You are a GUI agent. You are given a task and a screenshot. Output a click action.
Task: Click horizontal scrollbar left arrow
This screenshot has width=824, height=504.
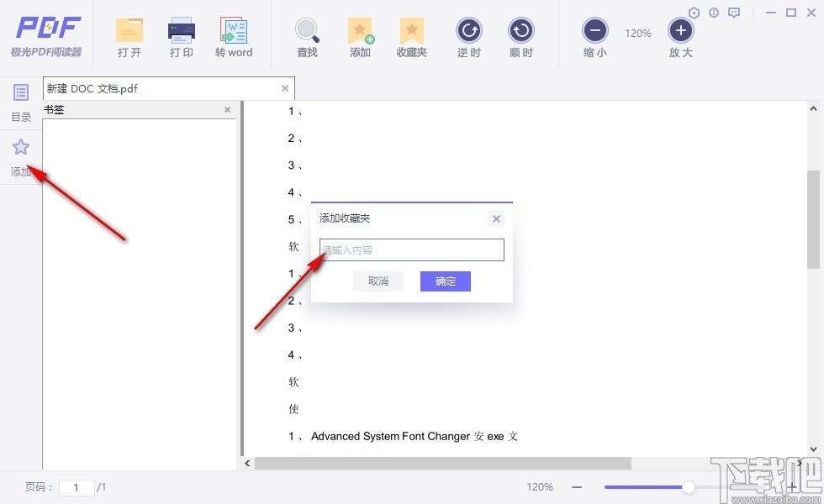(x=247, y=463)
